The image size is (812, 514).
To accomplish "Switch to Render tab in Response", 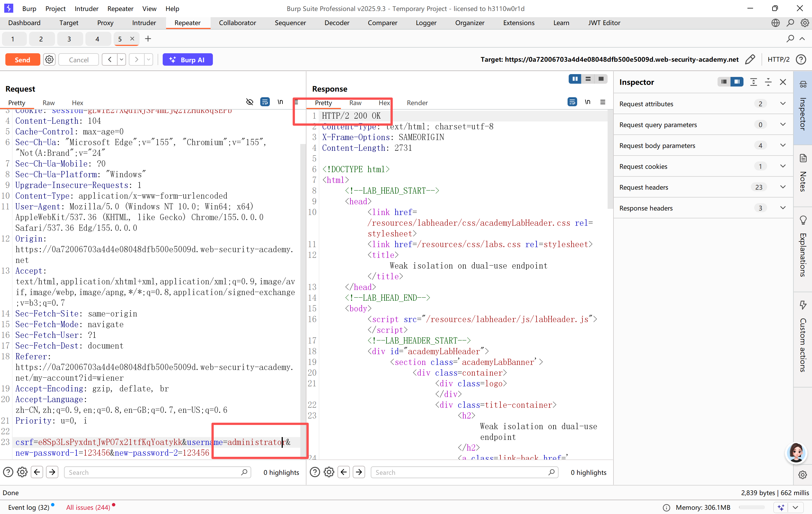I will pyautogui.click(x=417, y=103).
